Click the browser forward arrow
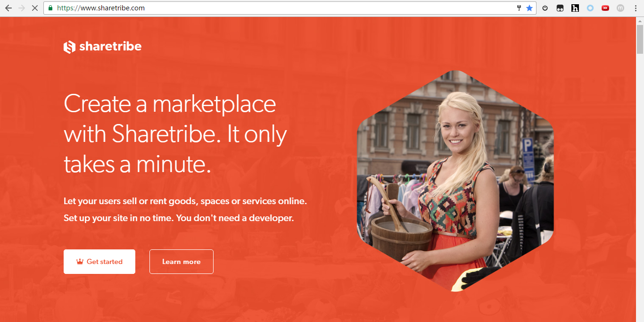 click(x=21, y=8)
